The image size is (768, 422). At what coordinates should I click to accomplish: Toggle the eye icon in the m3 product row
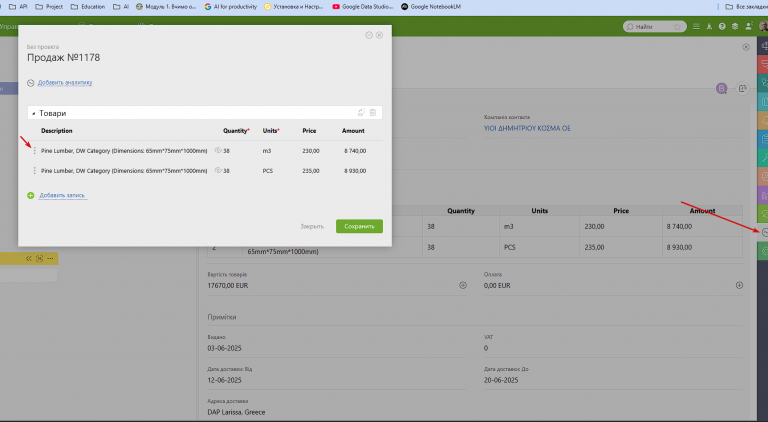point(218,150)
